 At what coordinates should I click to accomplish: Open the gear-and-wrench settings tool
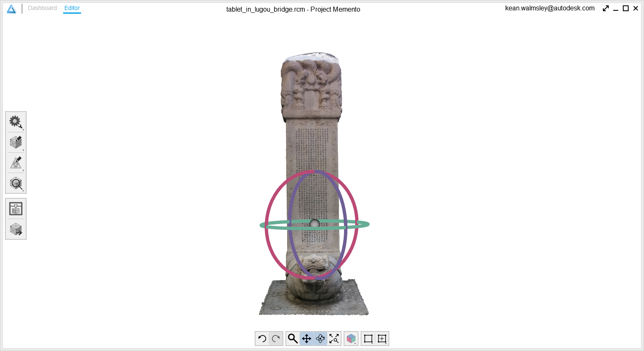tap(16, 122)
